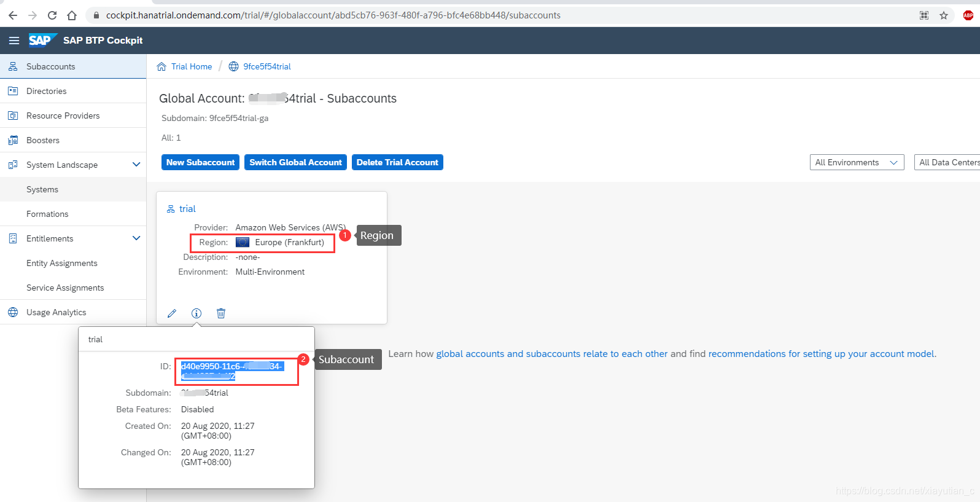The height and width of the screenshot is (502, 980).
Task: Click the SAP logo
Action: pyautogui.click(x=43, y=40)
